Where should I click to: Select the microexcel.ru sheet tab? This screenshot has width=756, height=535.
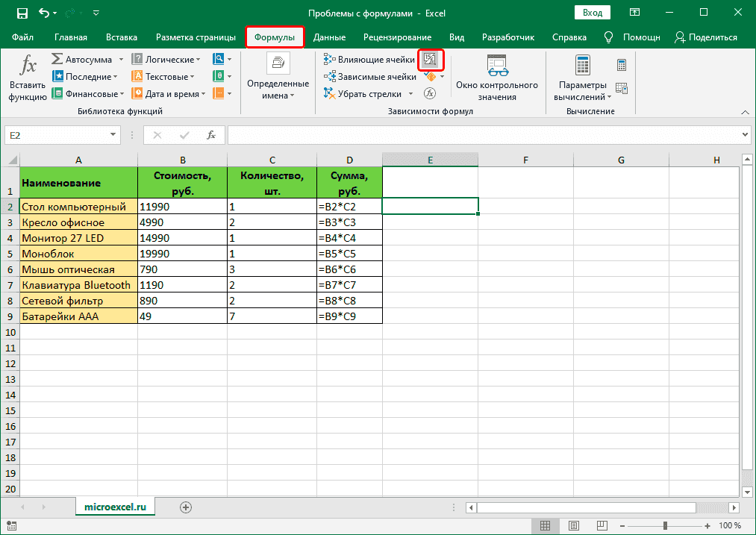point(115,505)
